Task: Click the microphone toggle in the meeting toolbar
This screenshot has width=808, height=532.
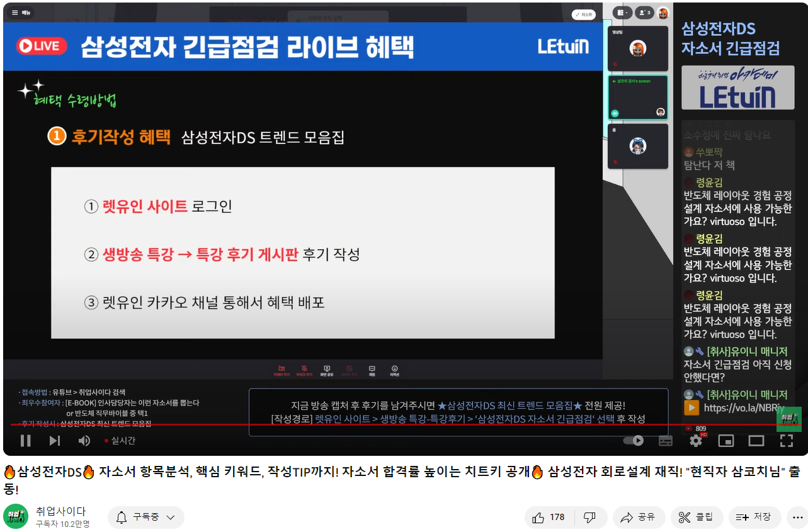Action: click(x=304, y=370)
